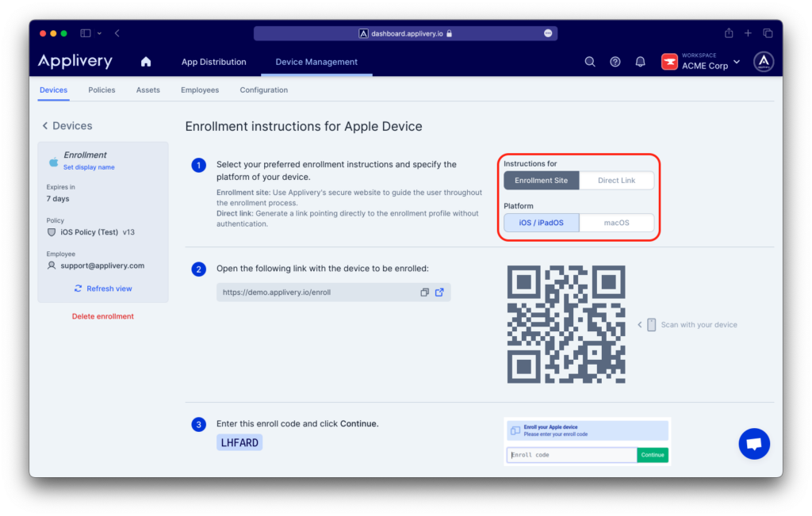
Task: Click the '7 days' expiry value
Action: click(57, 199)
